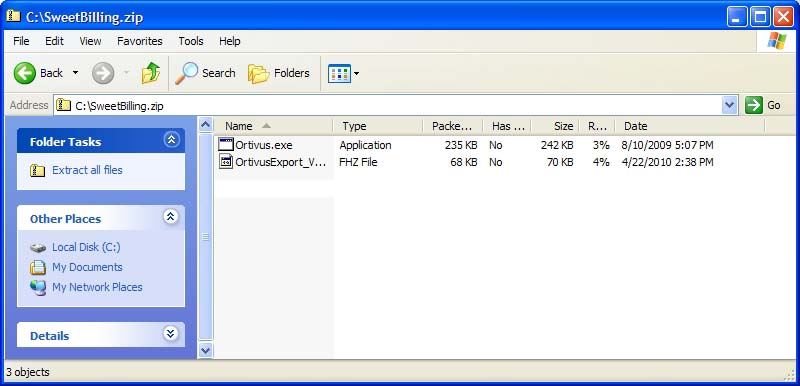Click the Local Disk drive icon
Screen dimensions: 800x386
coord(38,248)
